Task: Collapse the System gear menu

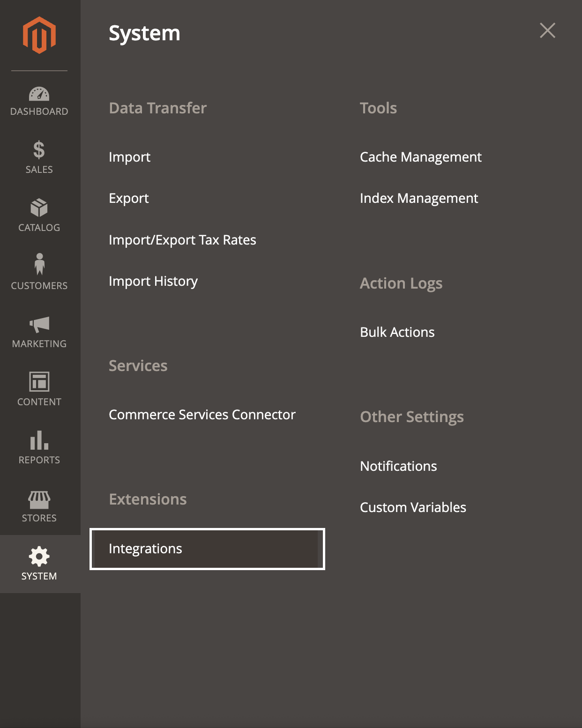Action: pos(39,557)
